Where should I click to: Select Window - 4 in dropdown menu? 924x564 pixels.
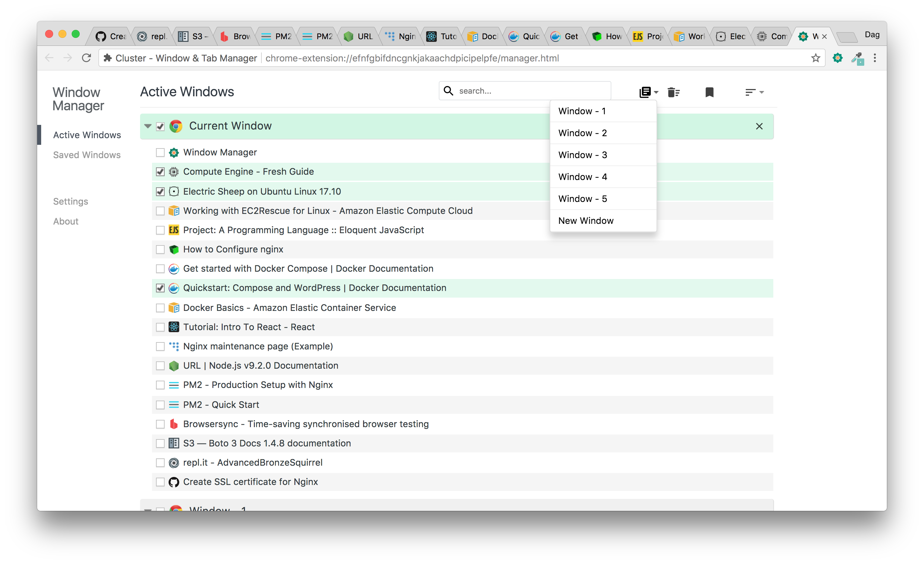tap(603, 177)
